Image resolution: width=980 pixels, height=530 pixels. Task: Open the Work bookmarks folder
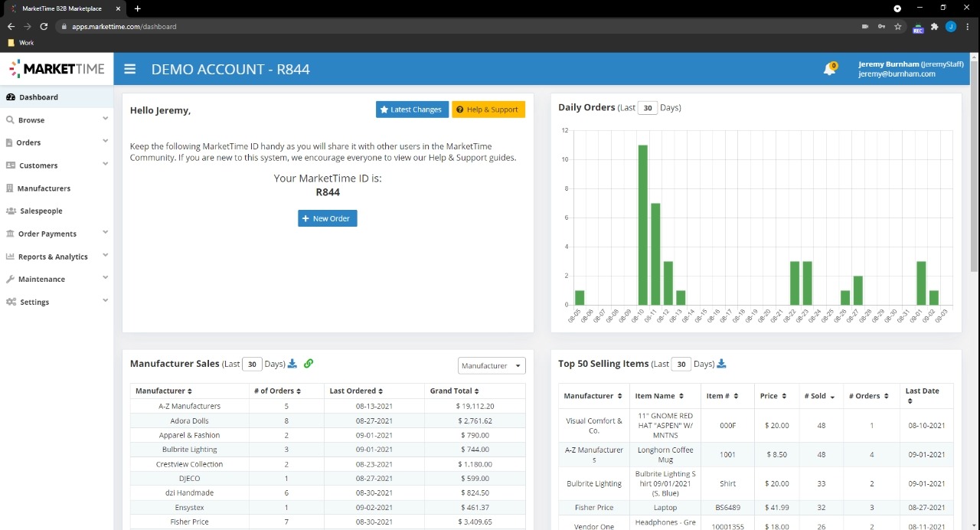tap(21, 43)
